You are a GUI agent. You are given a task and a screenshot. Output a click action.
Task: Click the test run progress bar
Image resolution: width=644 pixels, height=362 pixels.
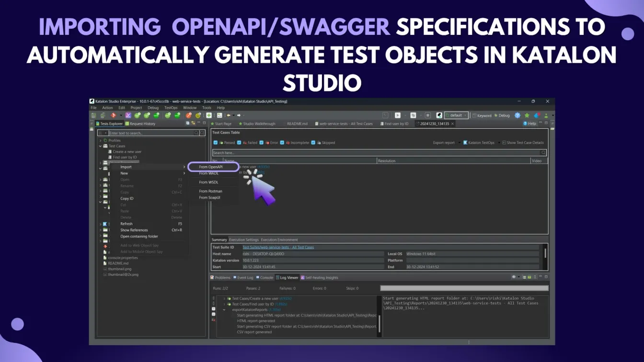[x=464, y=288]
